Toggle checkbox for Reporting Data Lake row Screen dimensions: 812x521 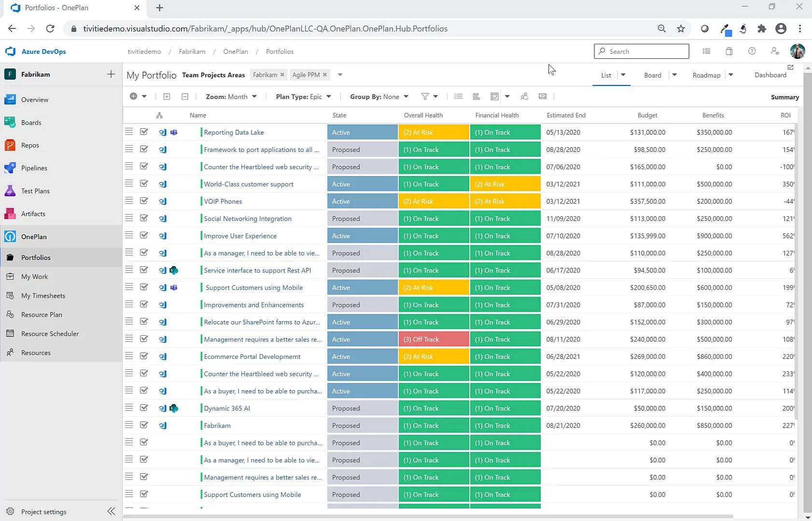pos(144,132)
